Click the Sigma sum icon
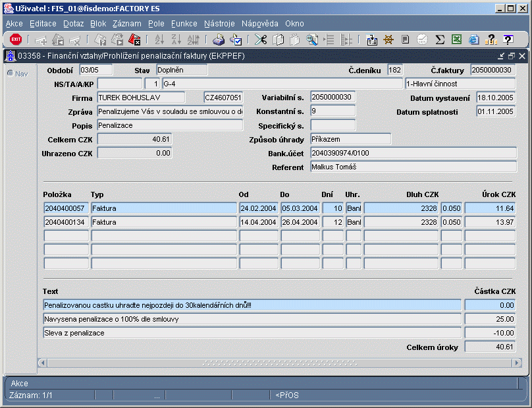532x408 pixels. pyautogui.click(x=440, y=40)
